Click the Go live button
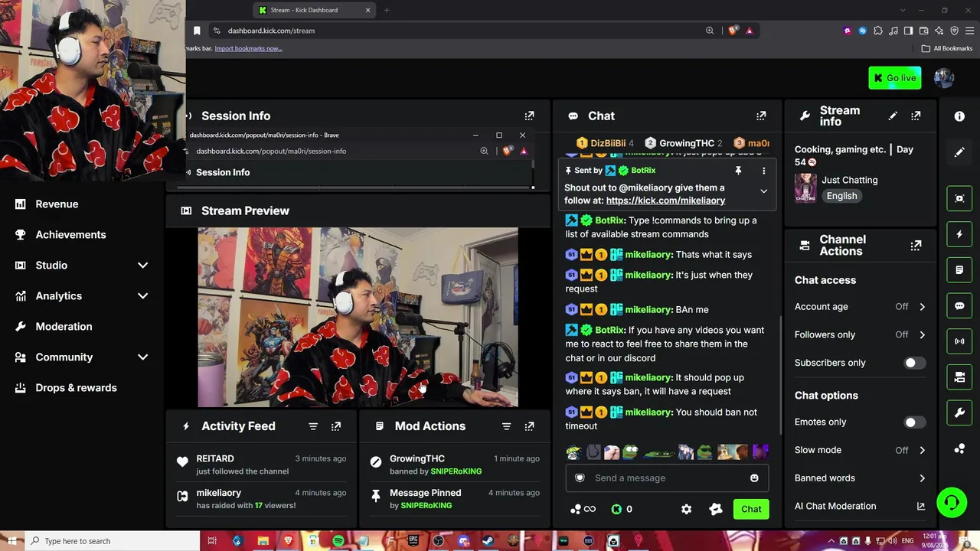Screen dimensions: 980x551 click(895, 78)
